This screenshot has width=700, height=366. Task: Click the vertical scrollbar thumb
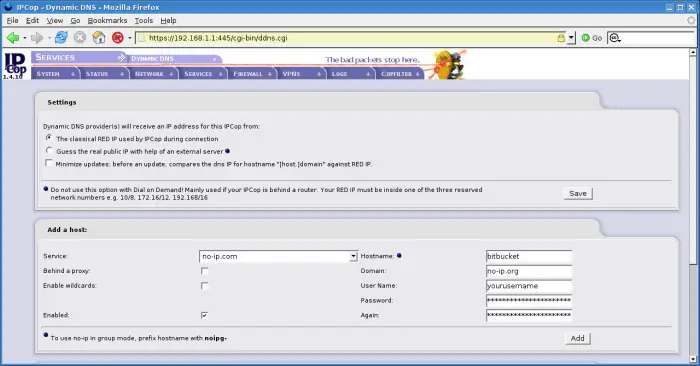click(692, 160)
